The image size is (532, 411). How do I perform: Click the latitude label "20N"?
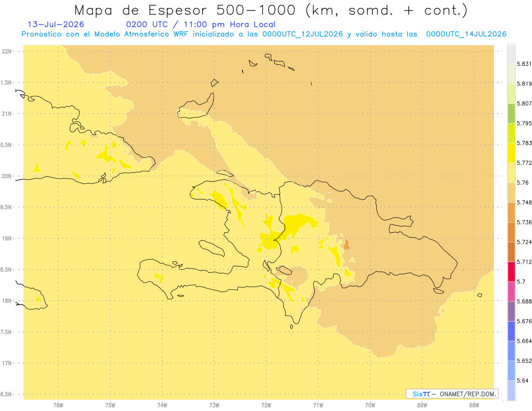point(8,176)
